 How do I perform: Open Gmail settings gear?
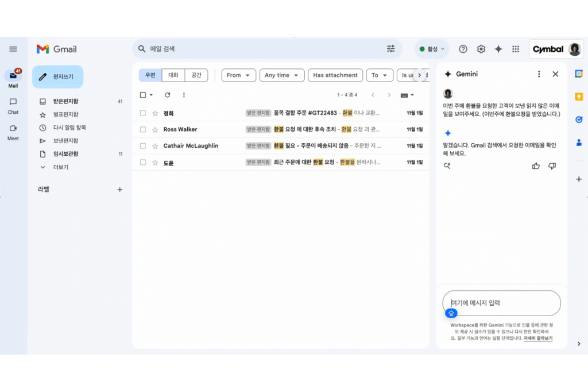click(x=481, y=49)
